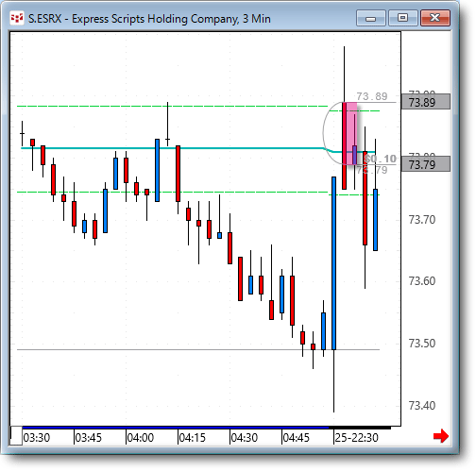Click the gray 73.89 label above pink box

tap(372, 96)
